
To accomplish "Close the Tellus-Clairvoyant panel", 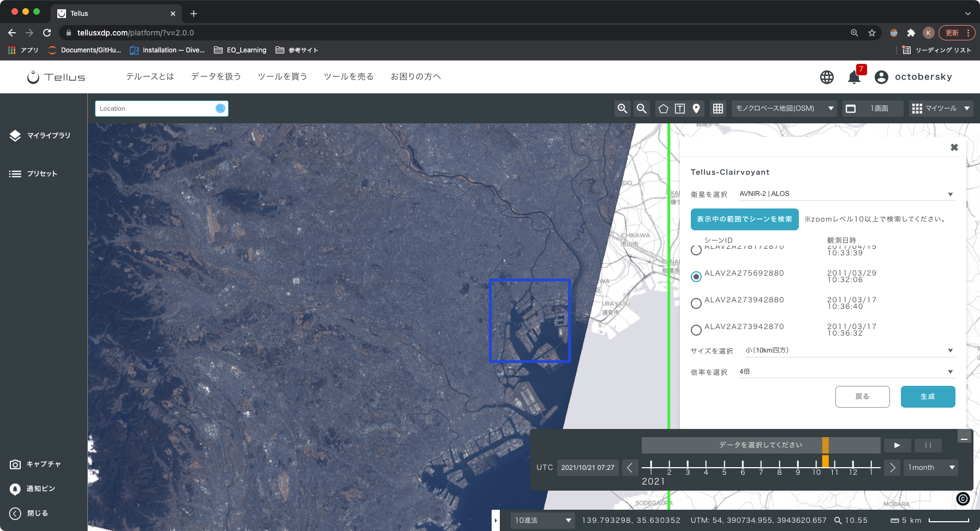I will 954,147.
